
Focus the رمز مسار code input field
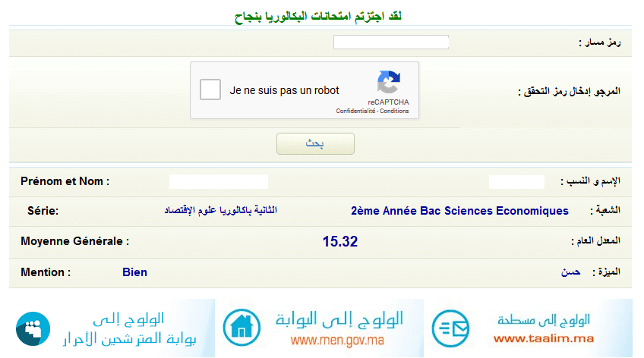391,42
